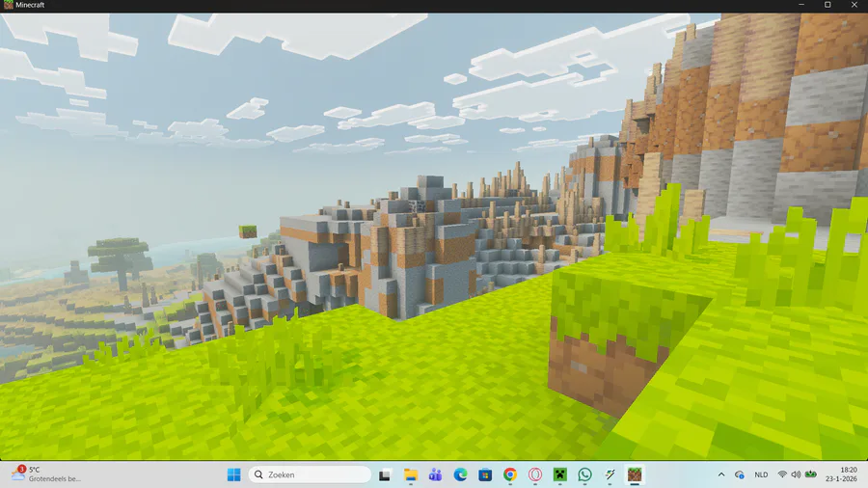Open the feather pen app in taskbar
868x488 pixels.
610,474
